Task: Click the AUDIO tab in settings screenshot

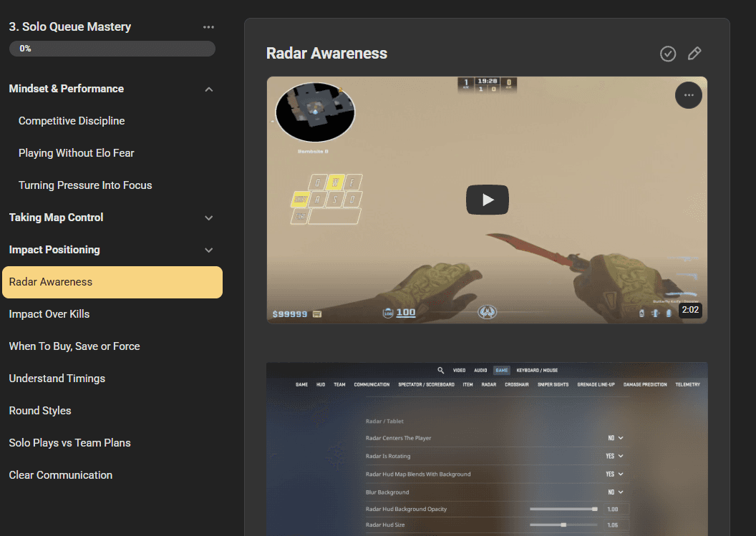Action: coord(480,370)
